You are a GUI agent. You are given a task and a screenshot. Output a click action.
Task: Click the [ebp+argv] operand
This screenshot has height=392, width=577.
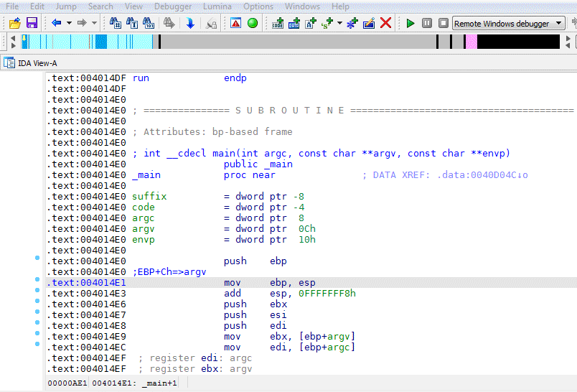pos(327,337)
